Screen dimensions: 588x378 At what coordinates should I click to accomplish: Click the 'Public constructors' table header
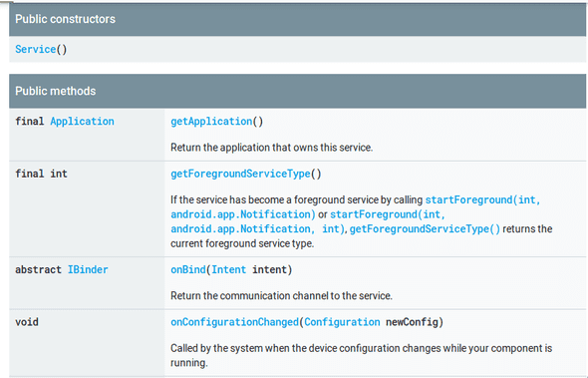coord(297,19)
